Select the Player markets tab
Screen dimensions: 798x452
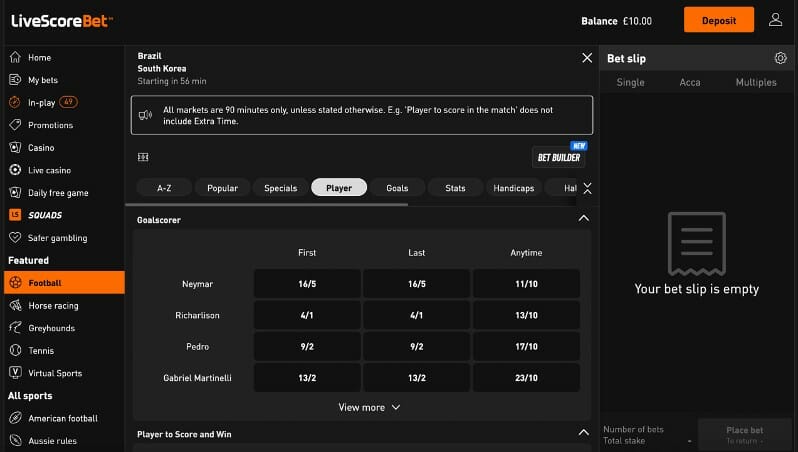(339, 188)
